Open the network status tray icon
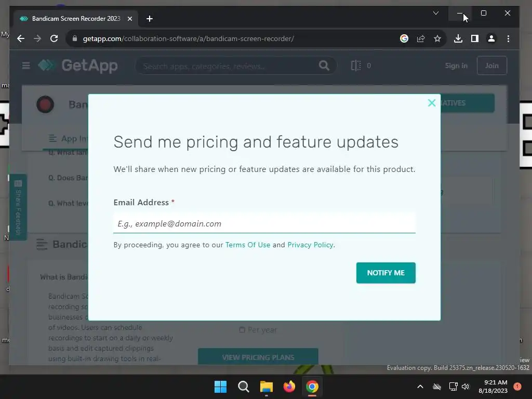This screenshot has height=399, width=532. pyautogui.click(x=453, y=387)
